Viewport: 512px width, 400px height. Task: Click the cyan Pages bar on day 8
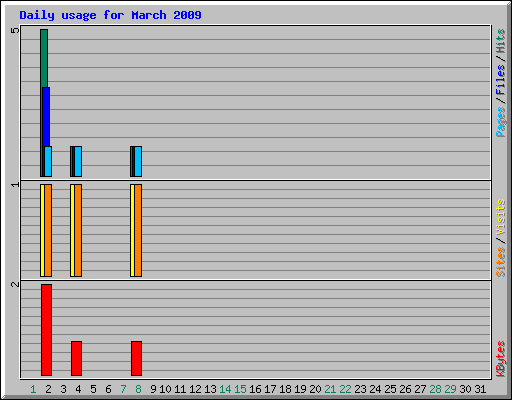(x=138, y=161)
